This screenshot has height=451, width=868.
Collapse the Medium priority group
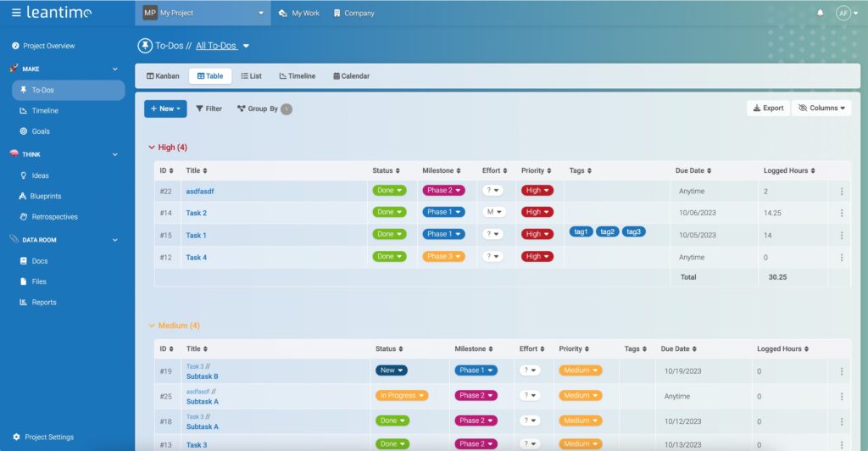[x=152, y=326]
